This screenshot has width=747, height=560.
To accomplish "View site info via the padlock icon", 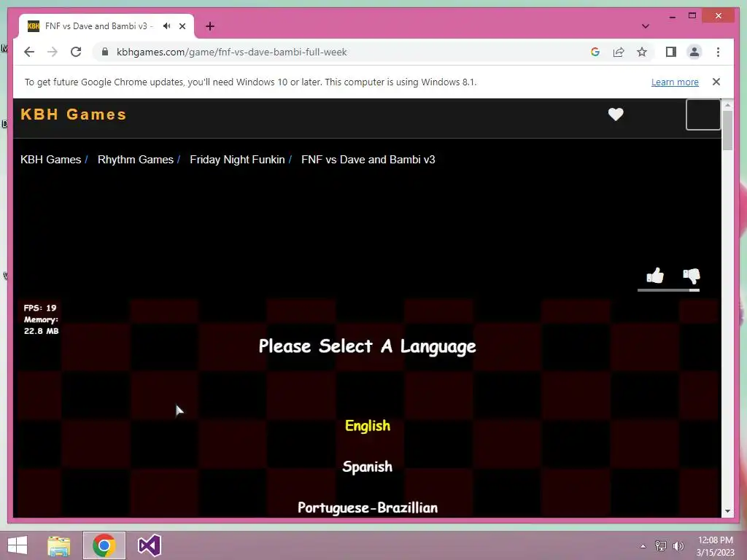I will [105, 52].
